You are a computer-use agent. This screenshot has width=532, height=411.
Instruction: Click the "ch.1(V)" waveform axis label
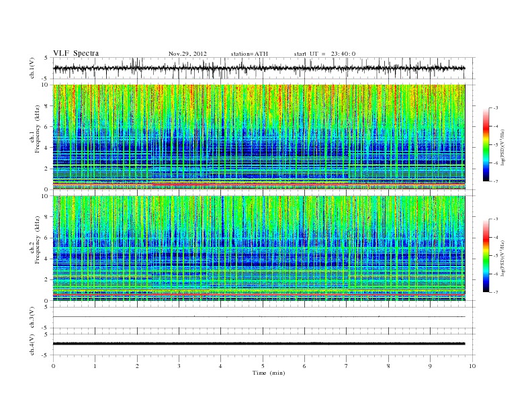coord(32,68)
